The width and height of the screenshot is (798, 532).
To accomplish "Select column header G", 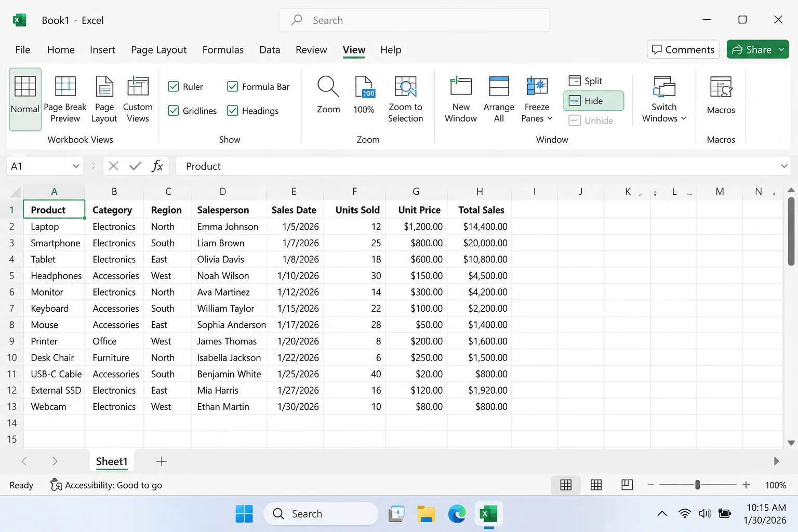I will click(x=416, y=192).
